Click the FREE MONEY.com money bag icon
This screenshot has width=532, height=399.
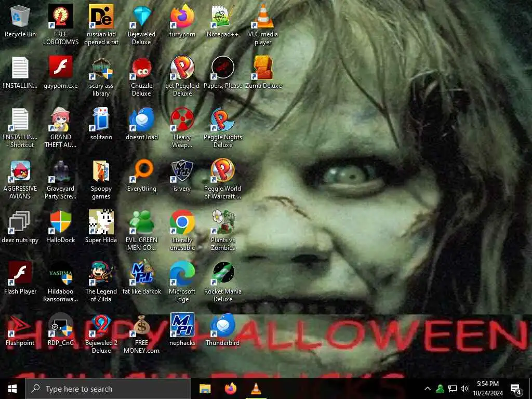141,326
